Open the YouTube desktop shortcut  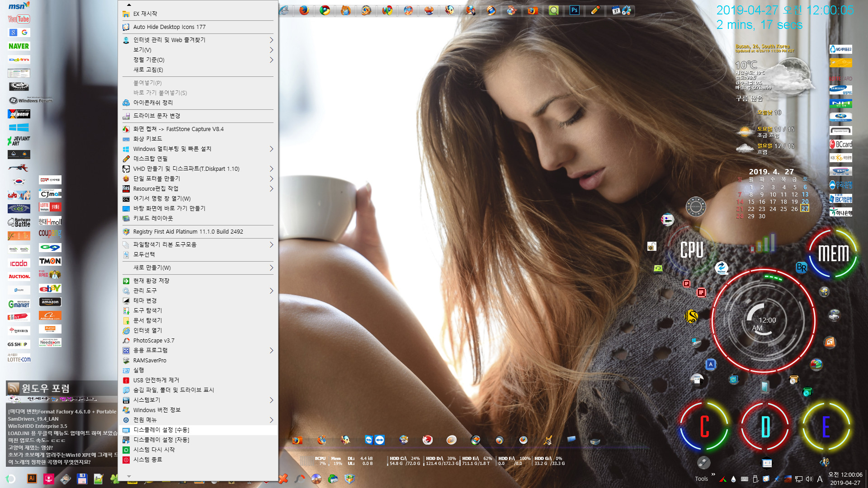tap(19, 19)
